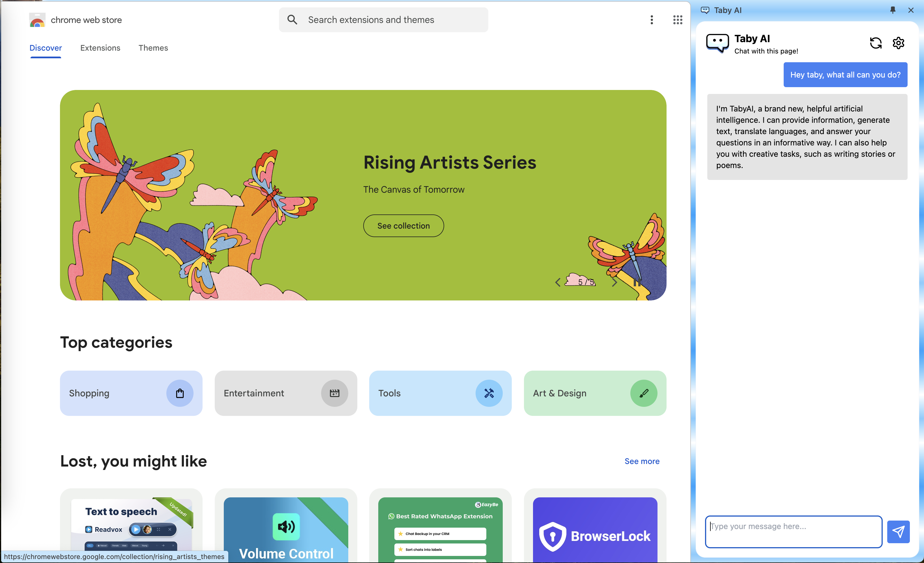Switch to the Extensions tab

100,48
